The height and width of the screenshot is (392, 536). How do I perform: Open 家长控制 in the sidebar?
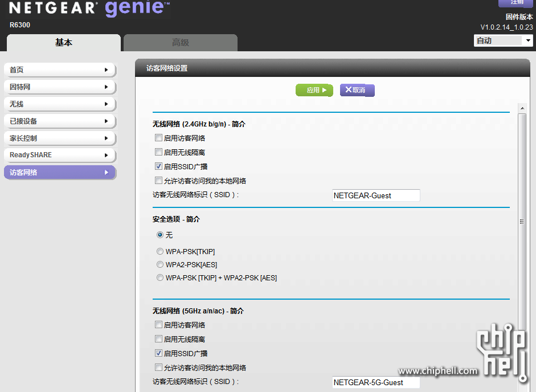point(60,138)
